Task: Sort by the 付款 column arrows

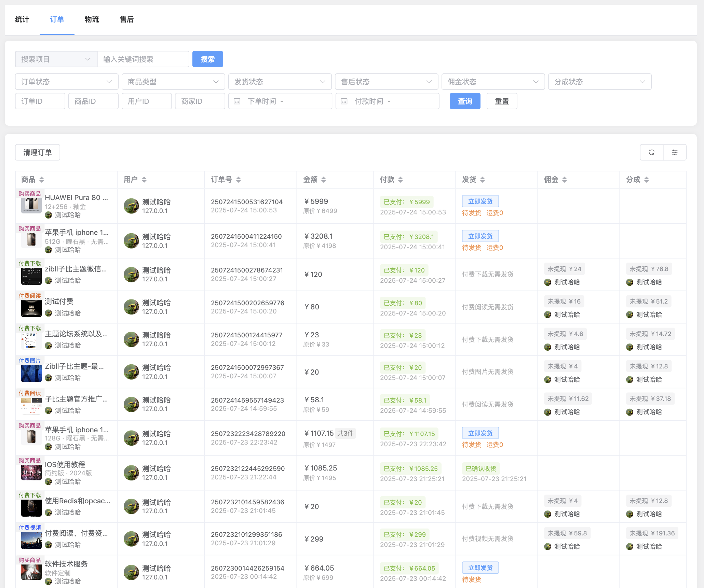Action: (x=400, y=180)
